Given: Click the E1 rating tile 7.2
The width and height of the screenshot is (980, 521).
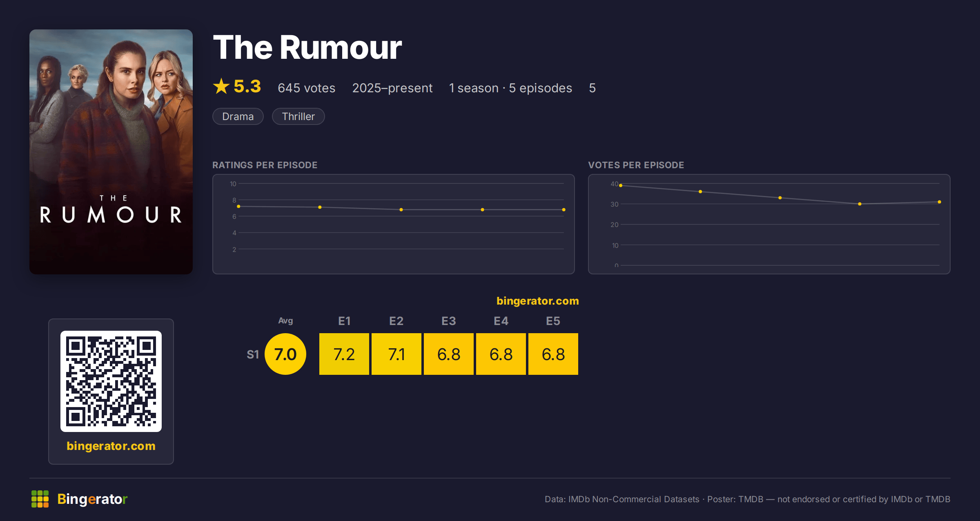Looking at the screenshot, I should pos(344,354).
